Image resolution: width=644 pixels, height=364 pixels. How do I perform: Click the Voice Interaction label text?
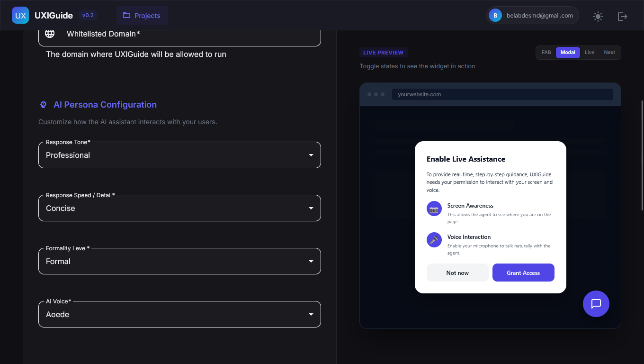[x=469, y=237]
